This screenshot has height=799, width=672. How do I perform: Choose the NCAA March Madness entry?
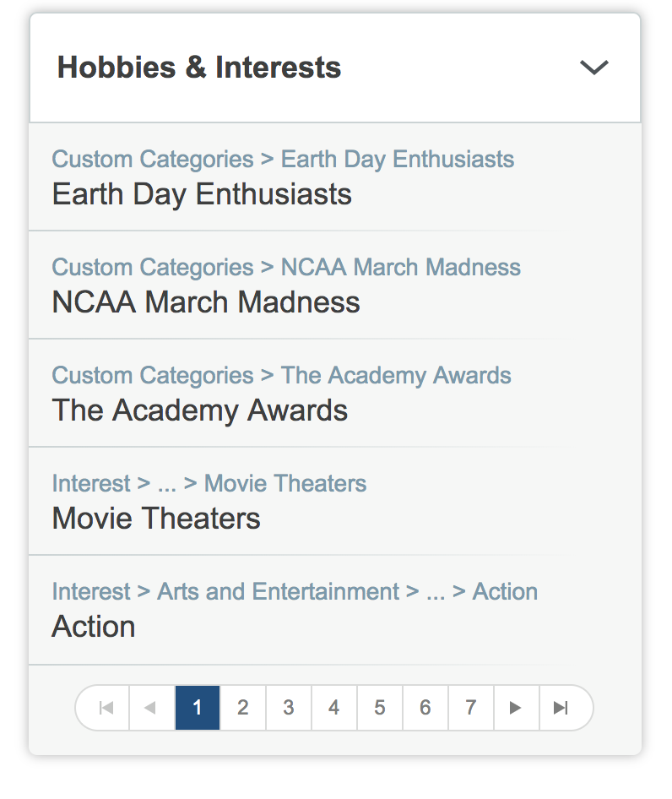tap(206, 302)
